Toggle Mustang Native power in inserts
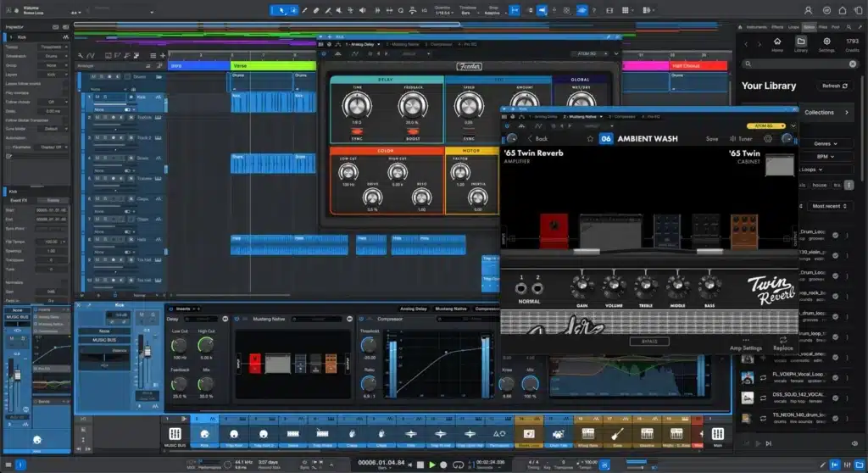The height and width of the screenshot is (473, 868). (x=237, y=319)
